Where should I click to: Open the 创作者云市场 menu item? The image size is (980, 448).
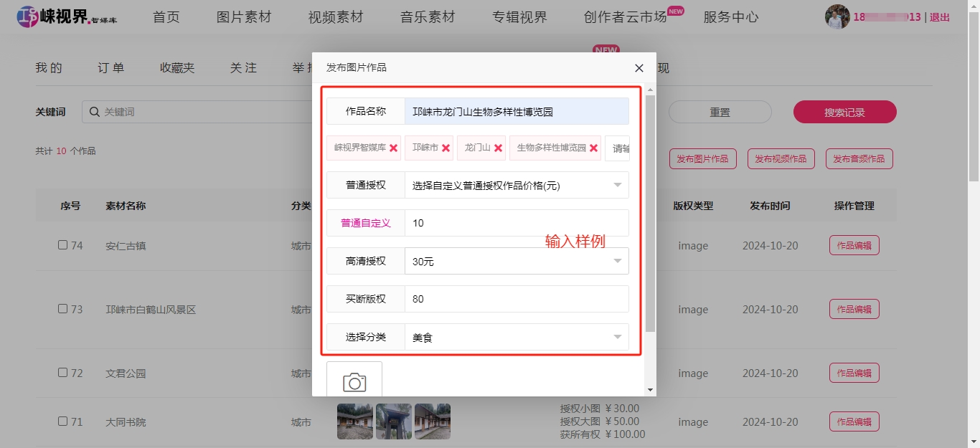pyautogui.click(x=625, y=17)
